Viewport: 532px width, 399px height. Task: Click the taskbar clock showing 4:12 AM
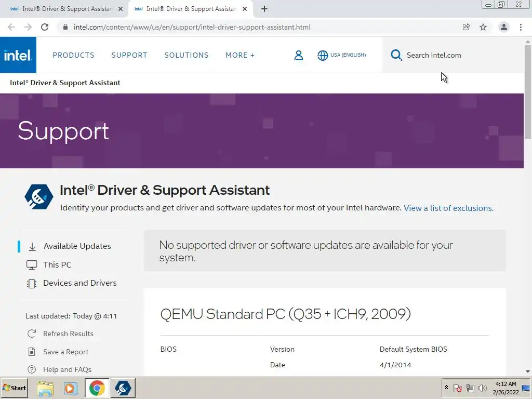[x=506, y=388]
